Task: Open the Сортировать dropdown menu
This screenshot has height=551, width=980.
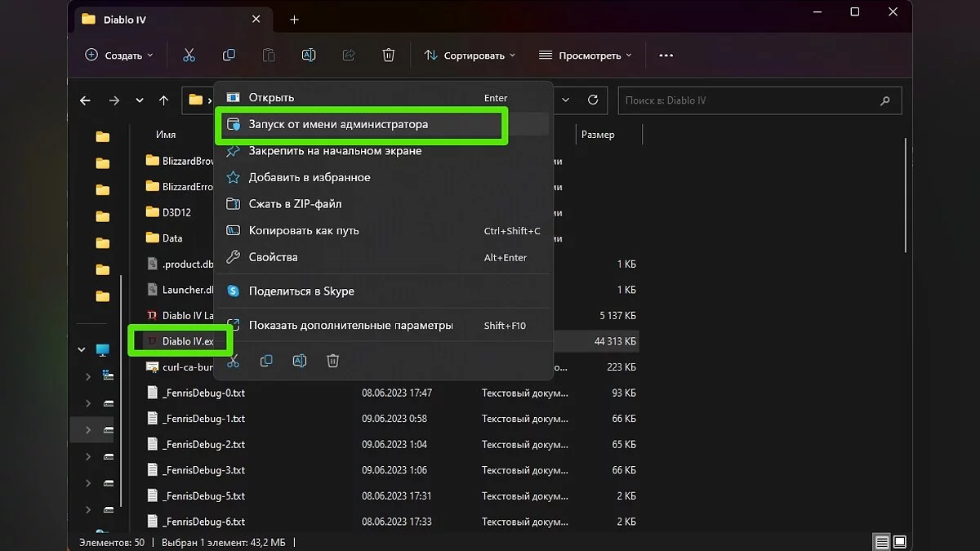Action: (470, 56)
